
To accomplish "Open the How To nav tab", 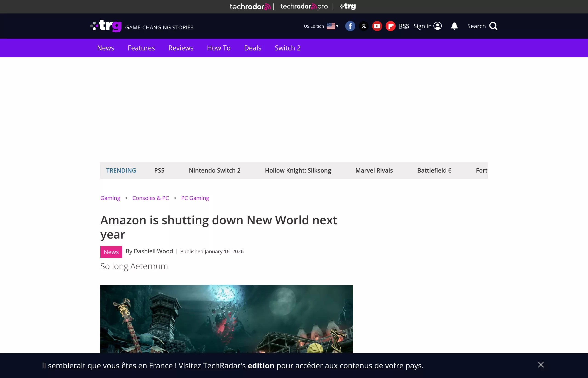I will point(219,48).
